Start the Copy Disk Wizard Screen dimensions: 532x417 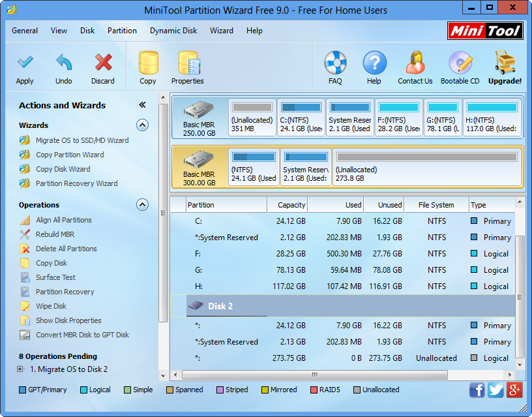pyautogui.click(x=63, y=169)
